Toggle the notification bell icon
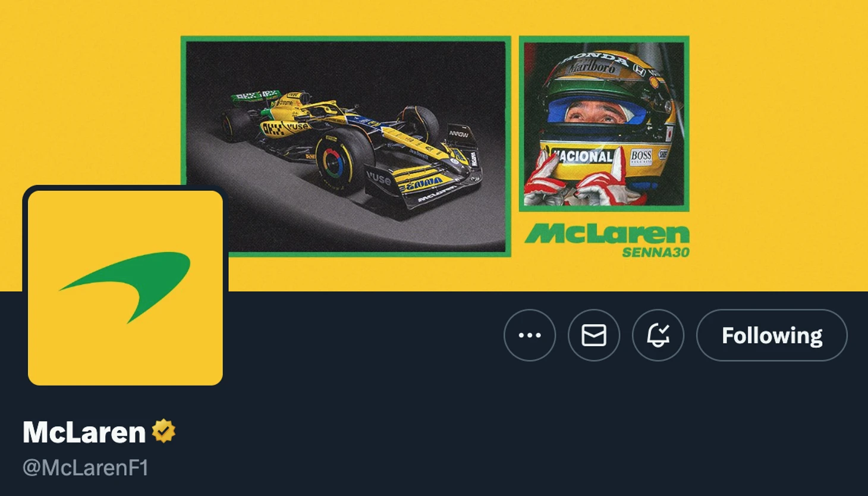 658,335
